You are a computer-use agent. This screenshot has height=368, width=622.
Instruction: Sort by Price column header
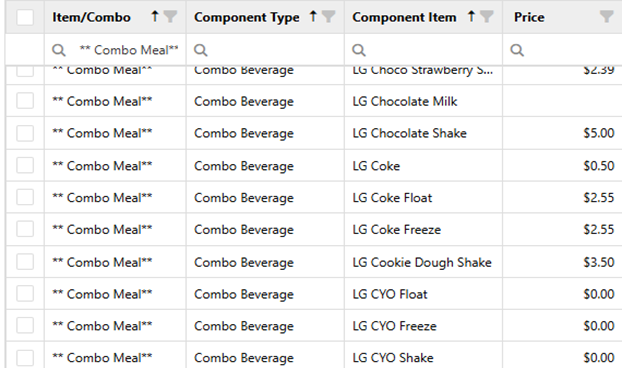(x=529, y=17)
